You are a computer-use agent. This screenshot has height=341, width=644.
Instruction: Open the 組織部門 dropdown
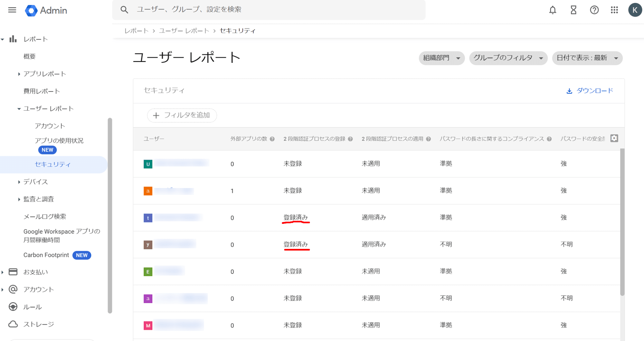(x=441, y=58)
